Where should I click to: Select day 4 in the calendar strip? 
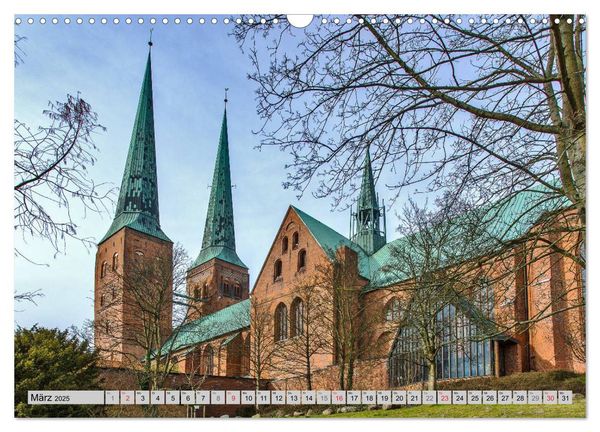point(157,398)
